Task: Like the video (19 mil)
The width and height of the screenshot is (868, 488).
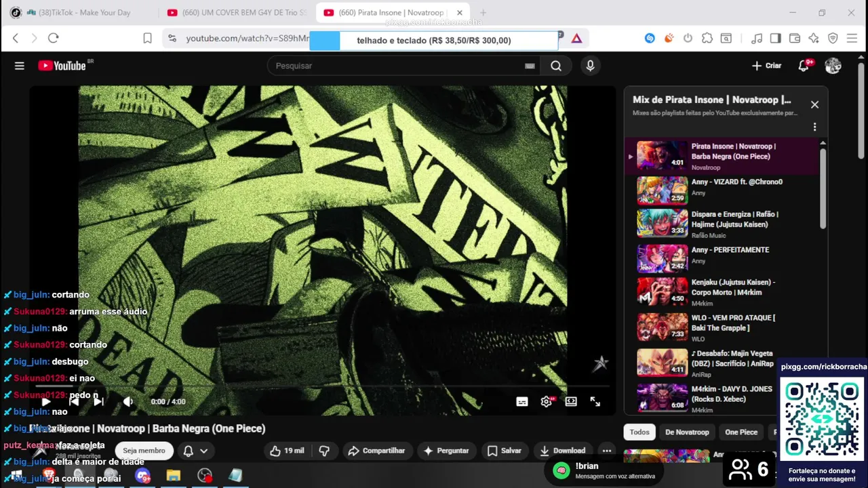Action: 287,451
